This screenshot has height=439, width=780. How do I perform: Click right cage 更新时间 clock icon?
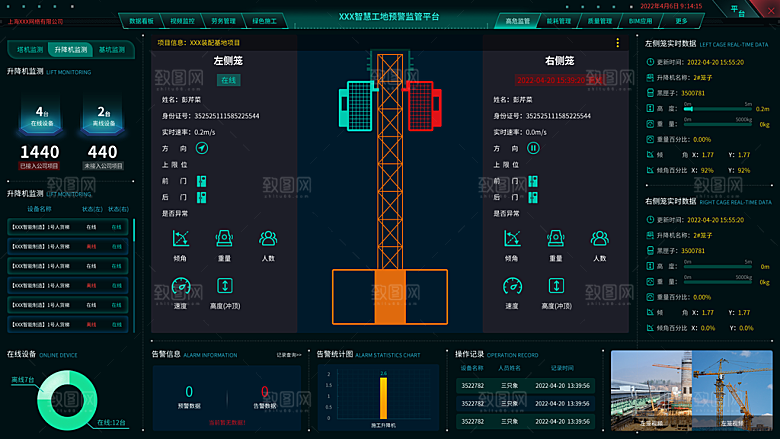[650, 220]
